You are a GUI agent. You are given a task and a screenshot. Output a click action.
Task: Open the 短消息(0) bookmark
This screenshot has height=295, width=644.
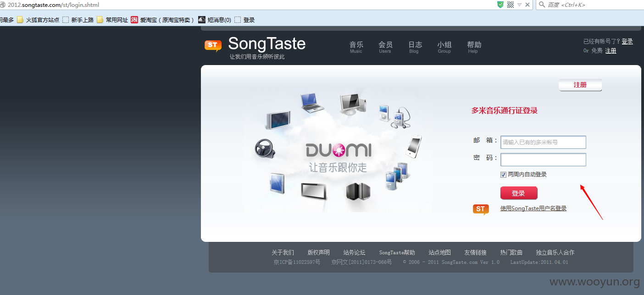click(215, 20)
